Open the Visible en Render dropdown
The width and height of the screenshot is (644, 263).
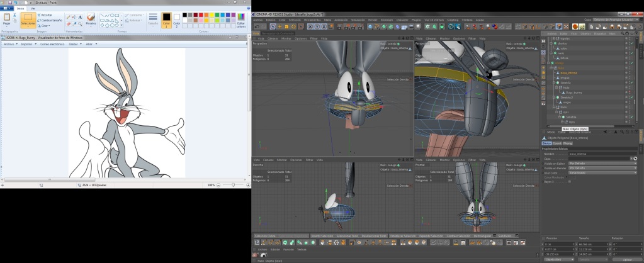602,168
